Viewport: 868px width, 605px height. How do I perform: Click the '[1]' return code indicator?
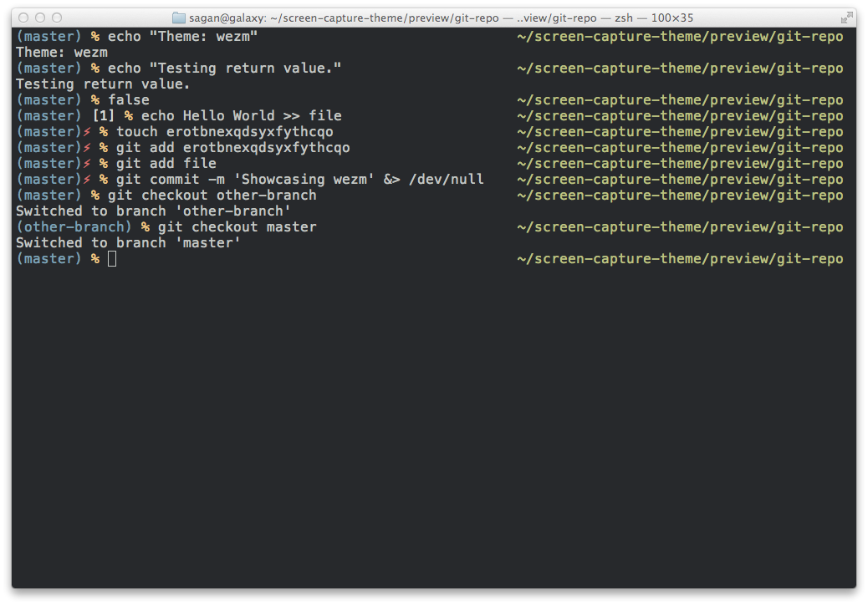(104, 115)
